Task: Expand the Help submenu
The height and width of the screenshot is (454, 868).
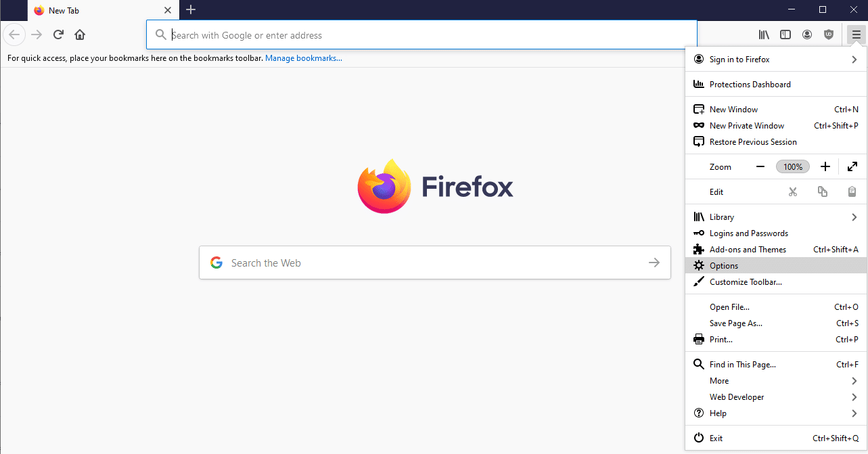Action: click(718, 413)
